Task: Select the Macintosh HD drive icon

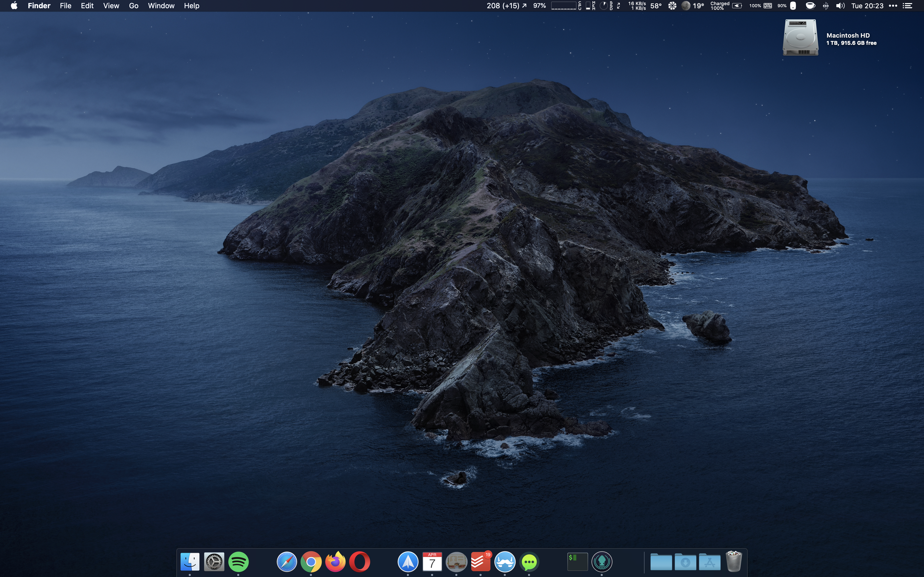Action: pyautogui.click(x=800, y=37)
